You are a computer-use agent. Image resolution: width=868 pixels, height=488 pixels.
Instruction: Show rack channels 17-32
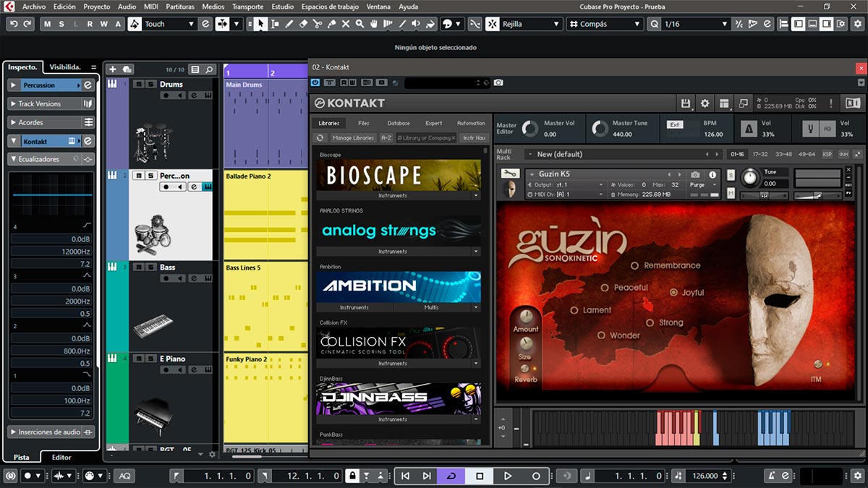tap(759, 154)
